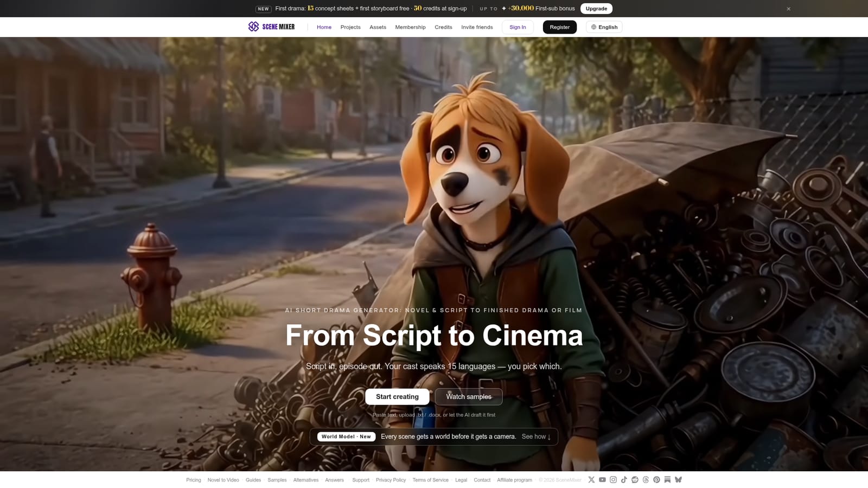Click the black Register button
The width and height of the screenshot is (868, 488).
pos(559,27)
